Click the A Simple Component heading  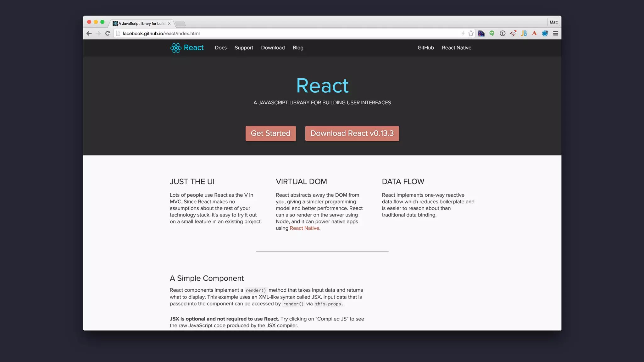pyautogui.click(x=207, y=278)
